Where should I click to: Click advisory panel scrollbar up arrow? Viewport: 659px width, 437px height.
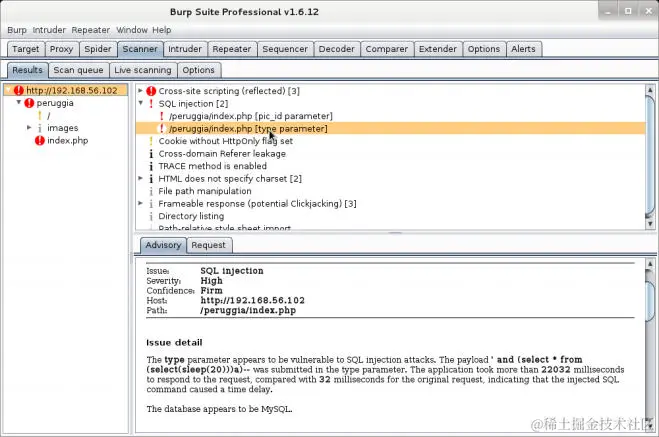point(650,264)
